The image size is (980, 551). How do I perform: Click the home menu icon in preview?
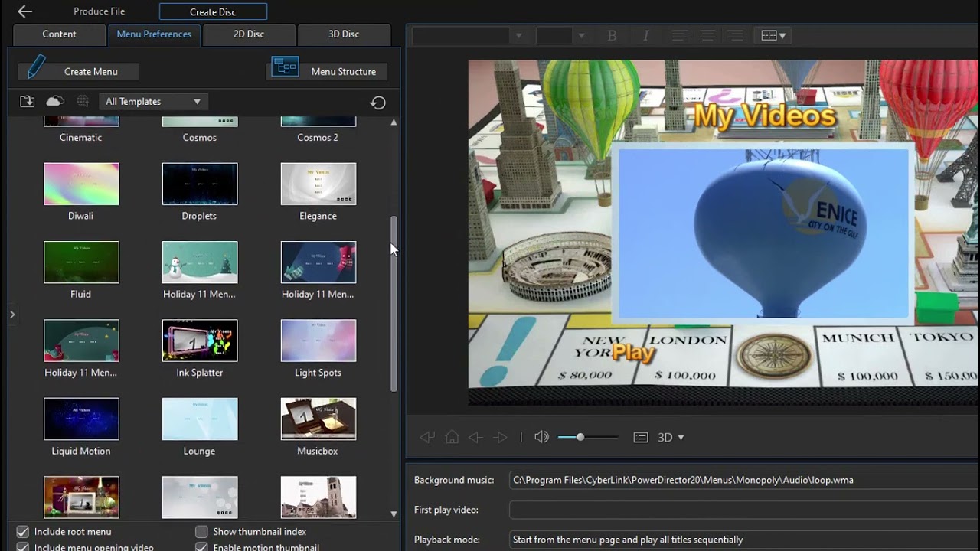pyautogui.click(x=452, y=437)
